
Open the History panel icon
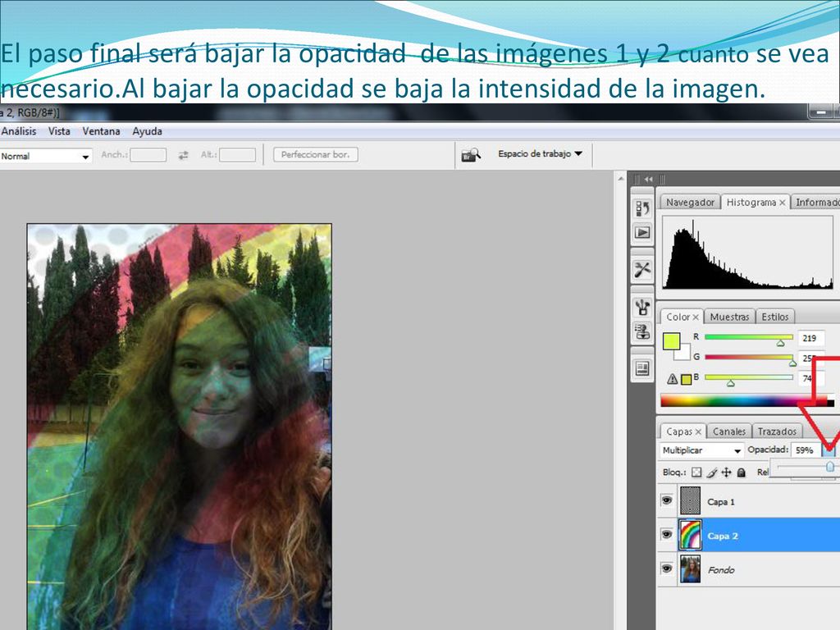point(642,208)
